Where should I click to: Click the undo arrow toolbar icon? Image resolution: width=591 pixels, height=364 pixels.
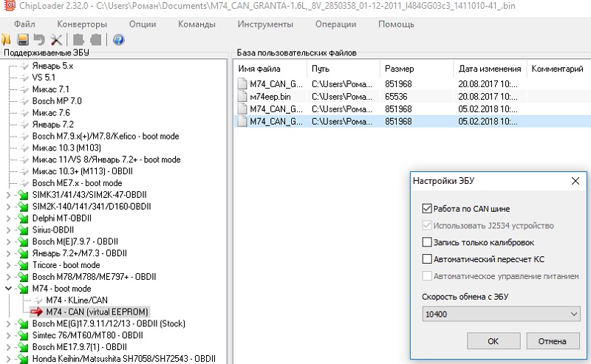tap(38, 39)
